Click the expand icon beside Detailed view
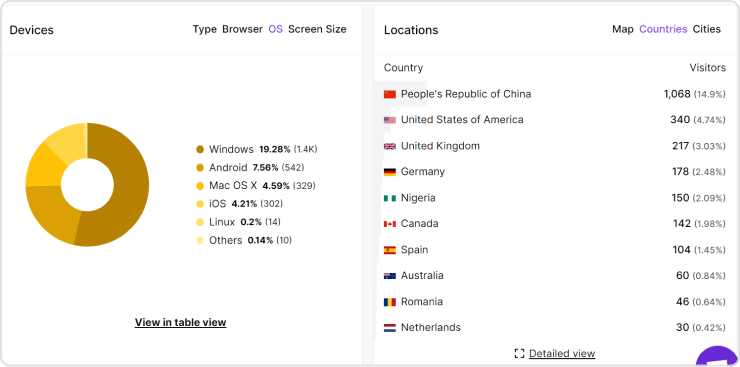Image resolution: width=740 pixels, height=367 pixels. tap(520, 353)
